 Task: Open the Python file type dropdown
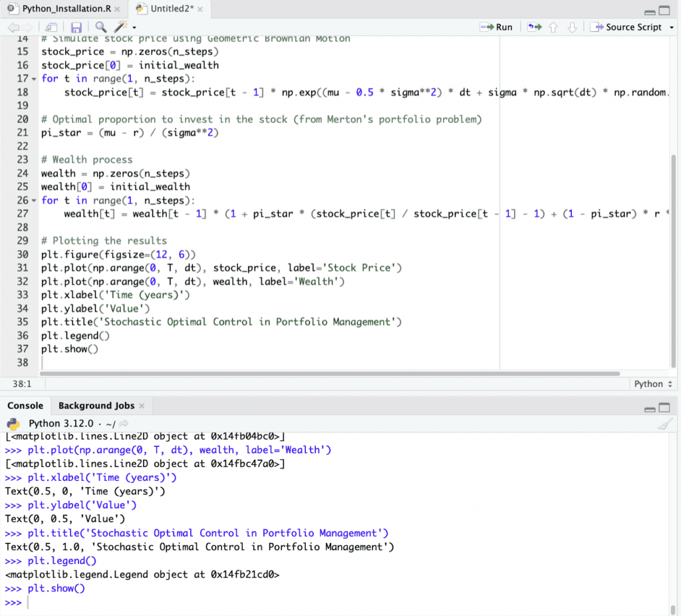click(x=652, y=384)
